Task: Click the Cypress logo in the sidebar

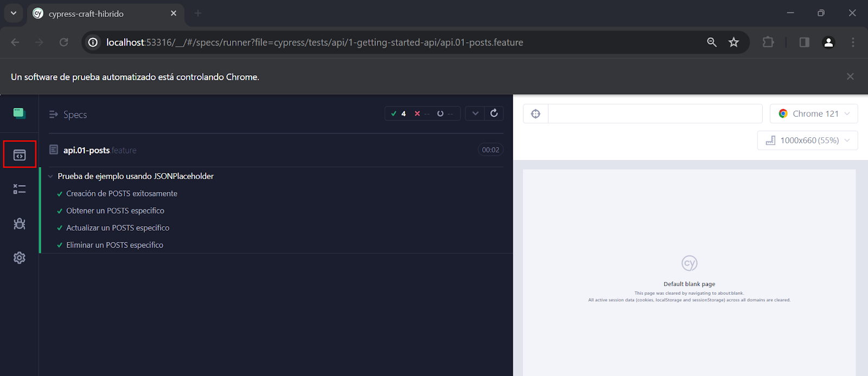Action: [20, 113]
